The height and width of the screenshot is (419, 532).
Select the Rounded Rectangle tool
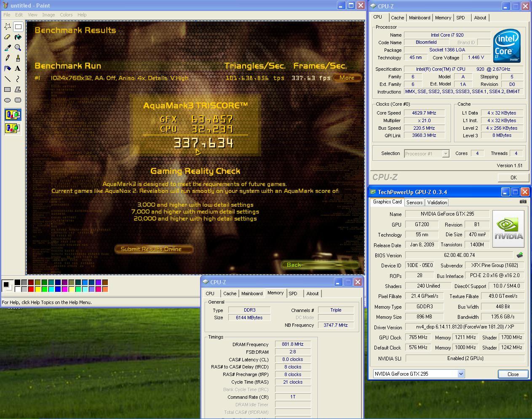(x=18, y=100)
